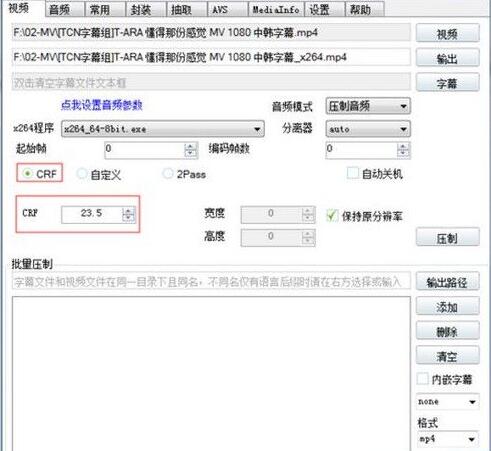
Task: Open the 常用 tab
Action: 105,9
